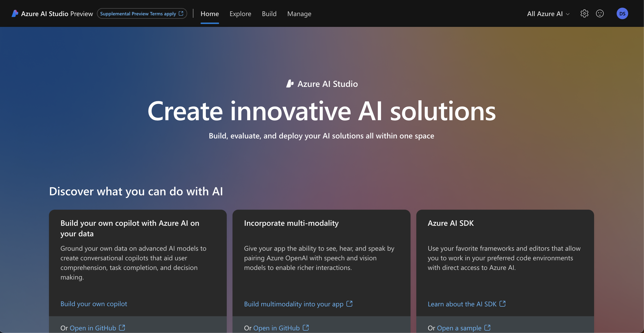Click the Azure AI SDK card title
This screenshot has width=644, height=333.
(x=451, y=223)
